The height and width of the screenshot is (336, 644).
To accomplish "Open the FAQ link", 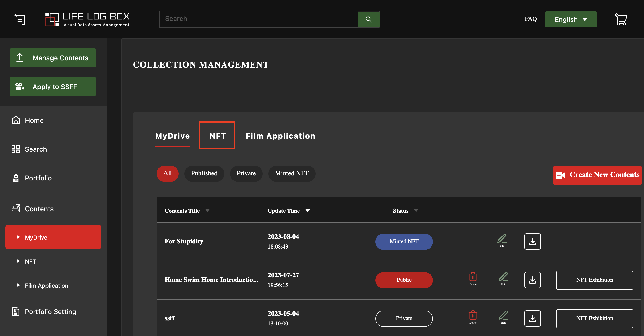I will 530,19.
